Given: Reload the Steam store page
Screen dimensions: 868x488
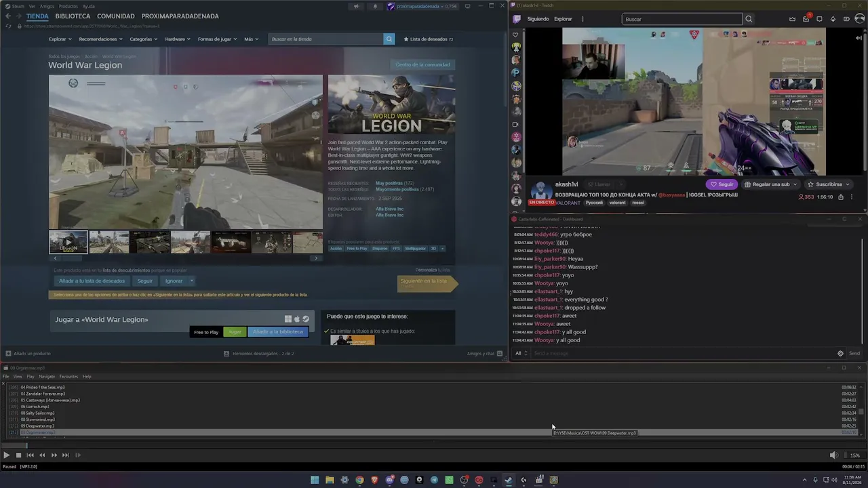Looking at the screenshot, I should click(8, 26).
